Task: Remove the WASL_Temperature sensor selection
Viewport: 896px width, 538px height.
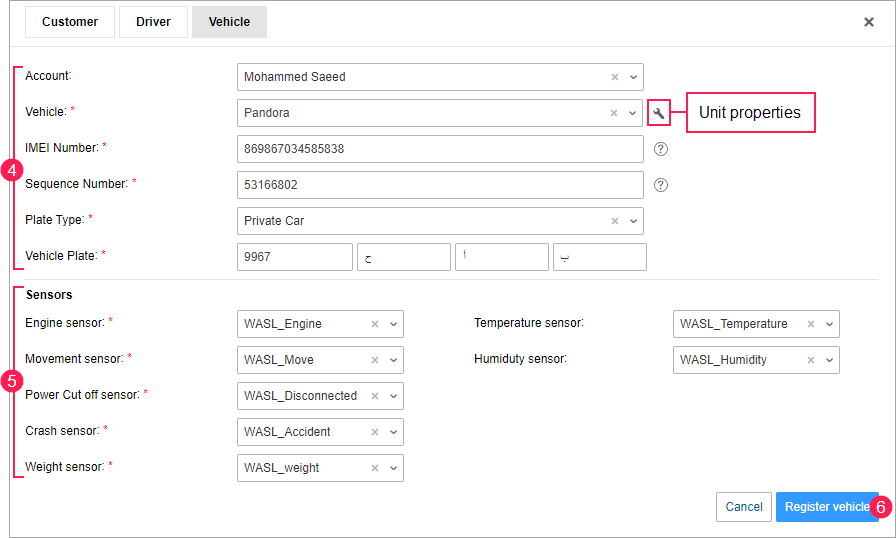Action: pos(811,324)
